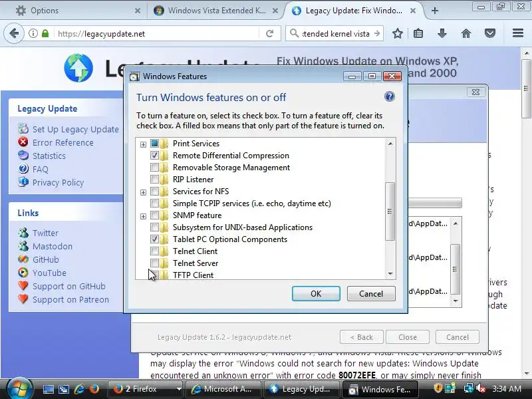Enable Services for NFS checkbox

[154, 192]
